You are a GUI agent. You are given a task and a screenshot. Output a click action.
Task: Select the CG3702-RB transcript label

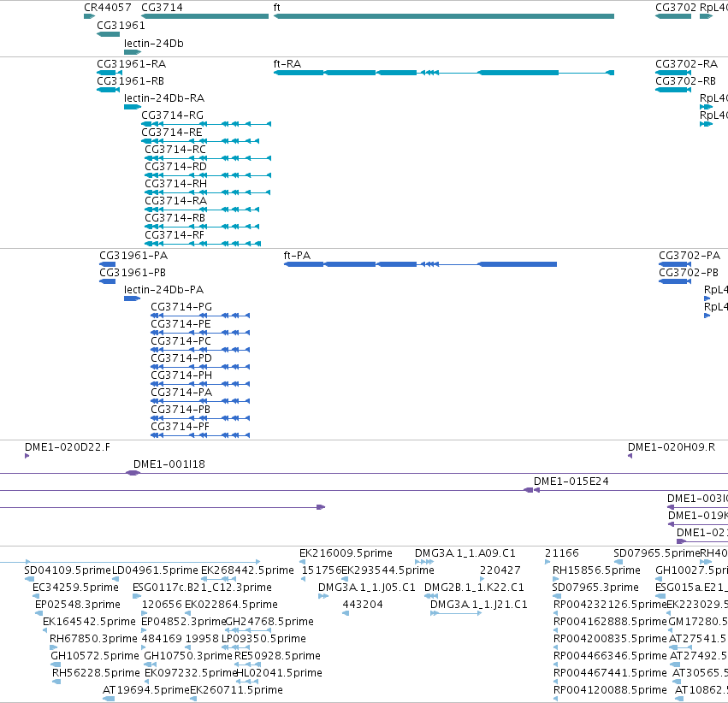(685, 80)
